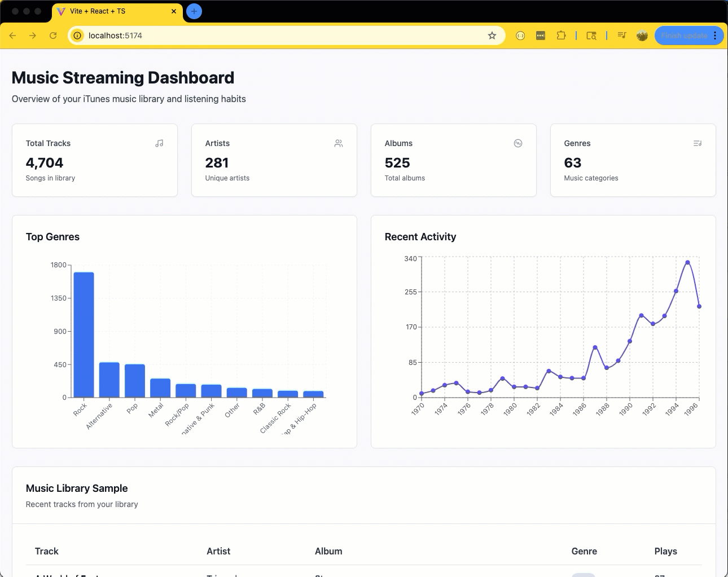The width and height of the screenshot is (728, 577).
Task: Open the media controls icon in toolbar
Action: tap(622, 36)
